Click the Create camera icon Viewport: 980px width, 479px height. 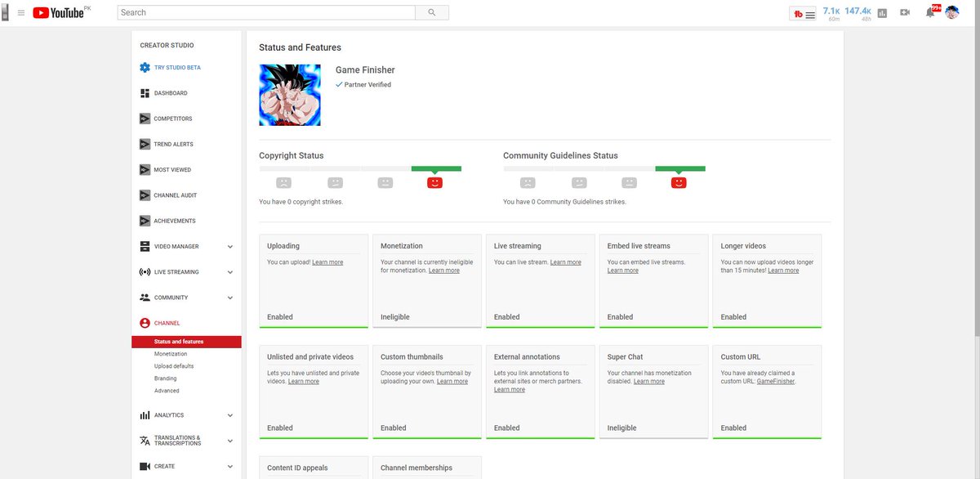point(145,466)
